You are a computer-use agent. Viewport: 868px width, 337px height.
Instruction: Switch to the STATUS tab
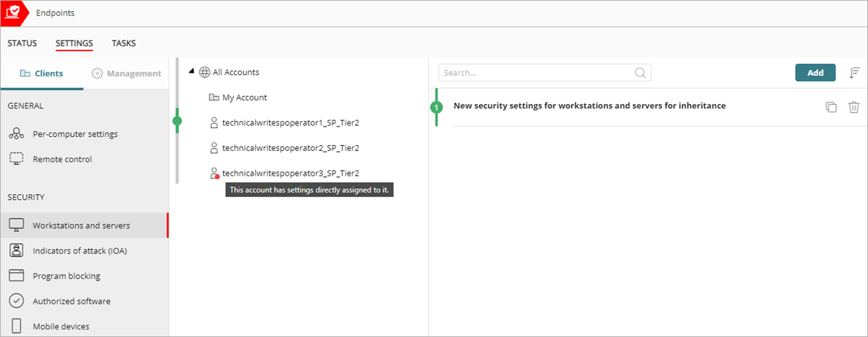(x=22, y=43)
